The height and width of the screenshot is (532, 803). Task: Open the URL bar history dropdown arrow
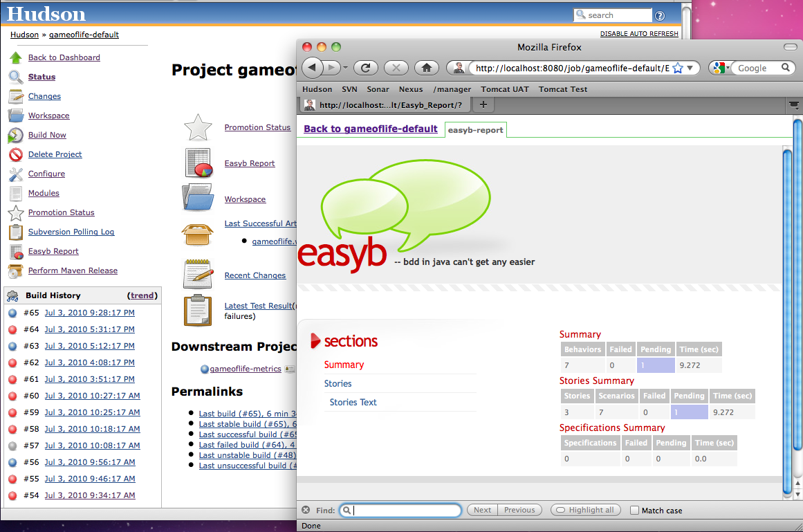tap(690, 68)
